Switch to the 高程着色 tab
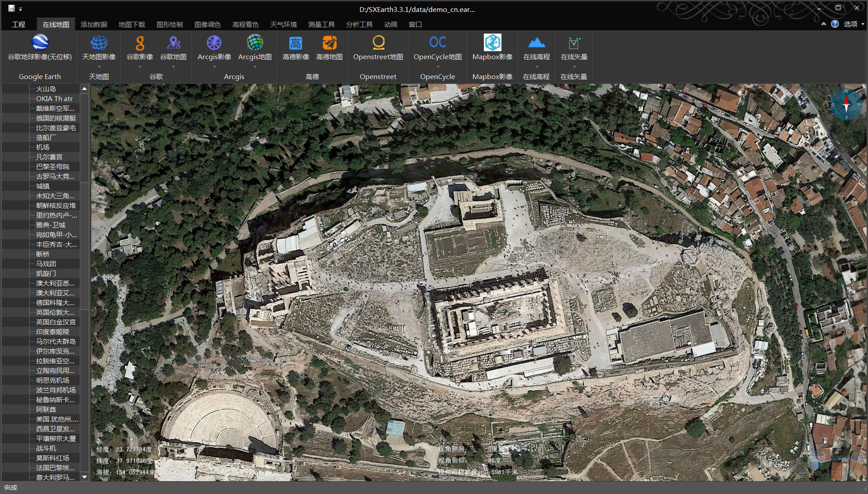 pyautogui.click(x=246, y=24)
